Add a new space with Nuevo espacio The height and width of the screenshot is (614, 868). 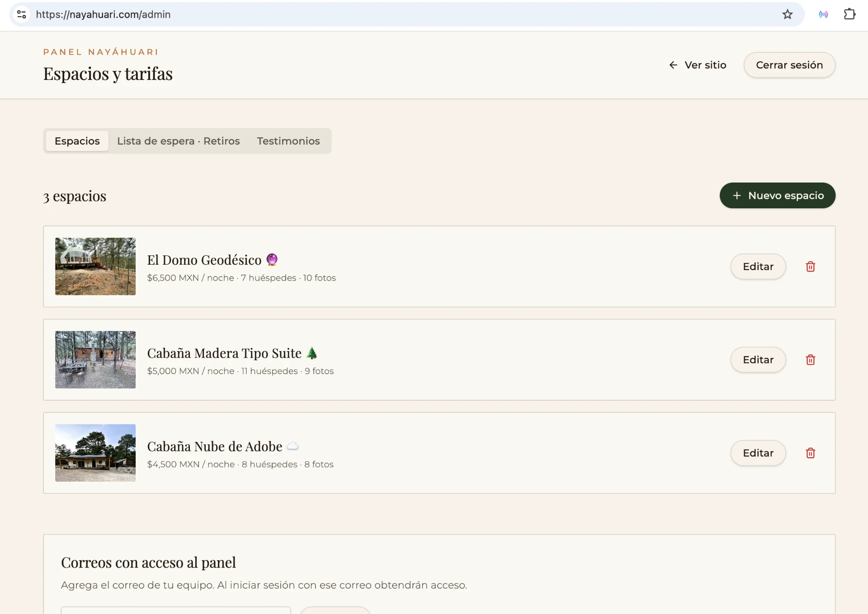pos(777,196)
